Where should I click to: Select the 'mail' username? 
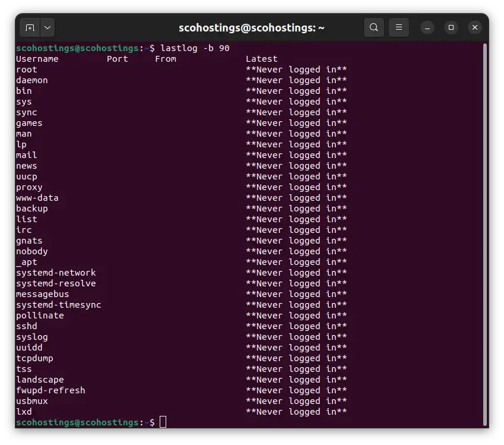tap(27, 155)
